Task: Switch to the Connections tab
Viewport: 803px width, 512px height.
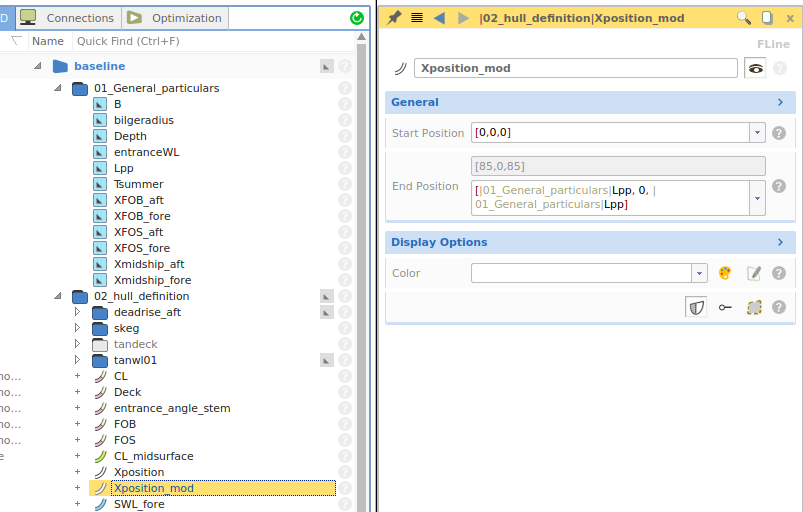Action: click(x=69, y=18)
